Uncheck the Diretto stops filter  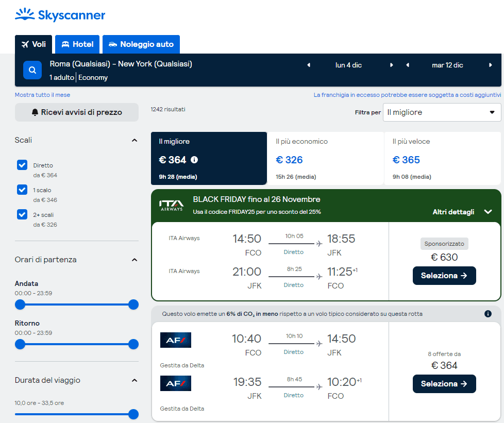point(22,165)
